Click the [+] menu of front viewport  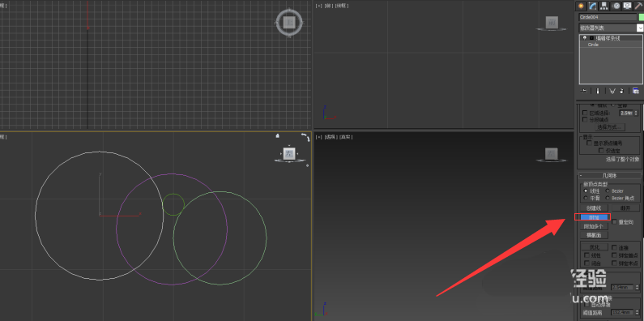pyautogui.click(x=318, y=6)
